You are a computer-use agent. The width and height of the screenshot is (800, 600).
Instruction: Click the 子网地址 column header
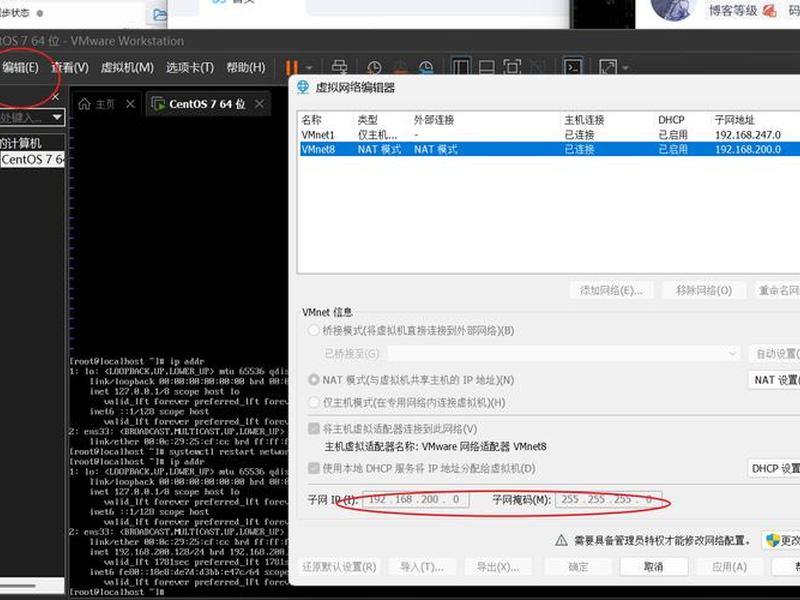click(x=734, y=120)
